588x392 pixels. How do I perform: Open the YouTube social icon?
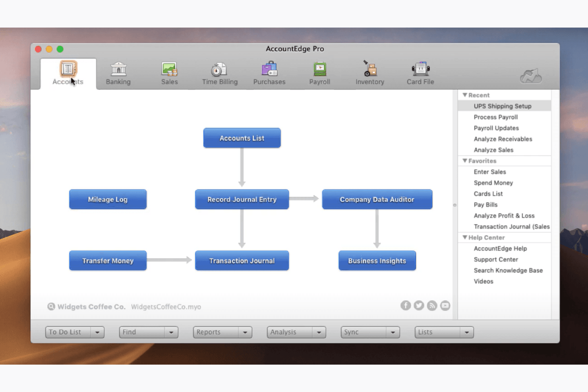pyautogui.click(x=445, y=305)
